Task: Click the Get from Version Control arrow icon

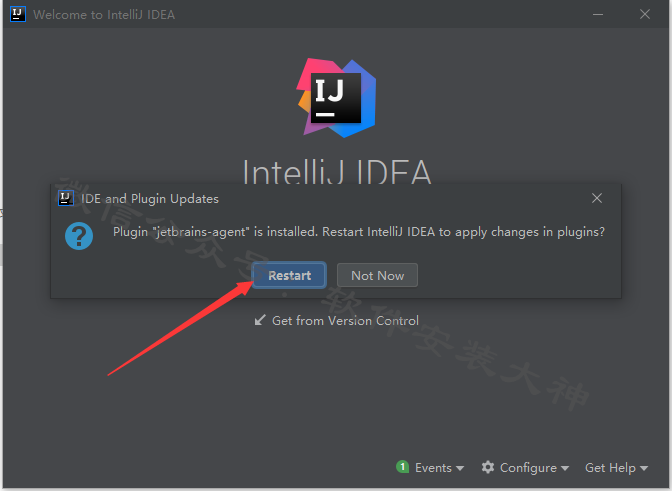Action: click(260, 320)
